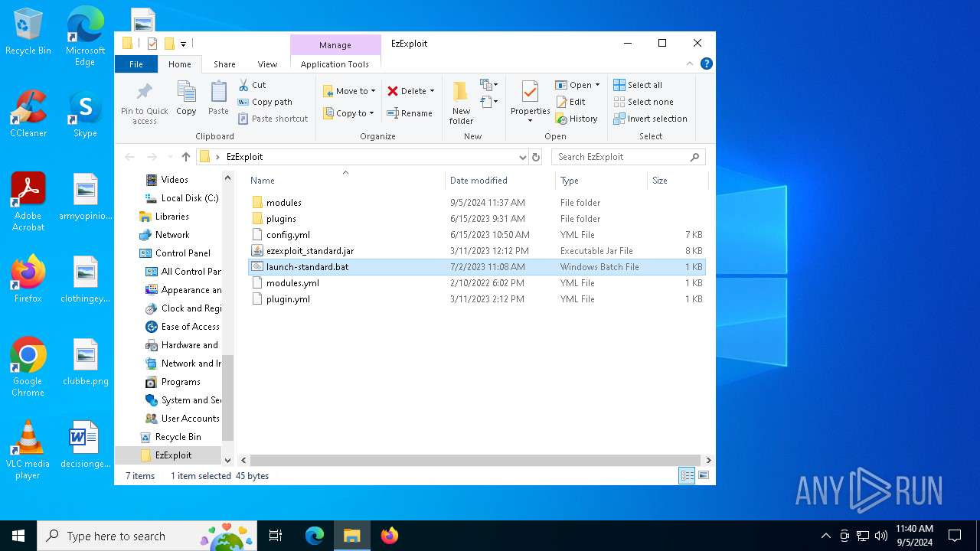This screenshot has width=980, height=551.
Task: Sort files by Name column
Action: pyautogui.click(x=345, y=181)
